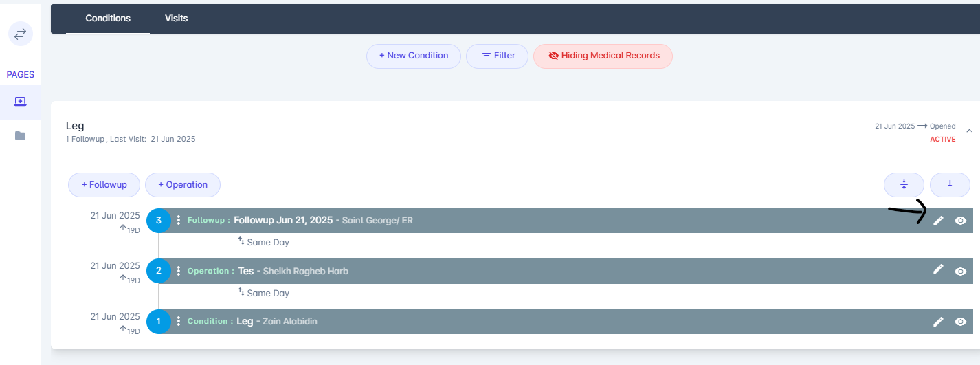Select timeline marker number 2
The width and height of the screenshot is (980, 365).
tap(159, 271)
